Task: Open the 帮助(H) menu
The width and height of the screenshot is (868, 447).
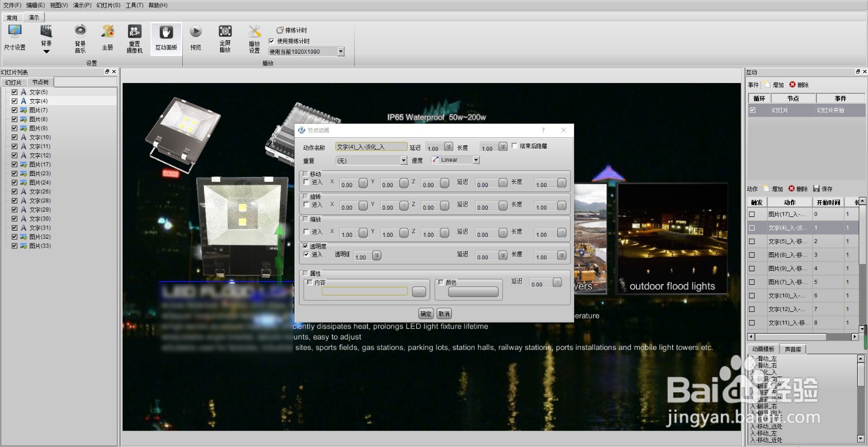Action: [158, 5]
